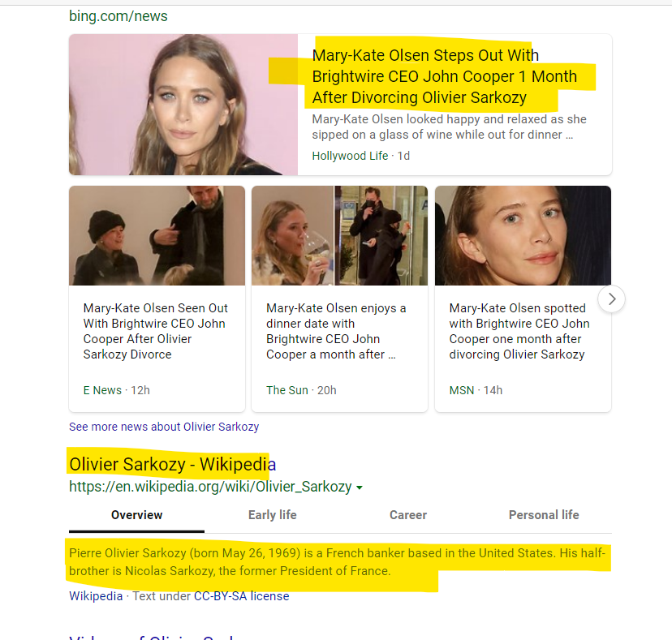Screen dimensions: 672x640
Task: Click the bing.com/news source text
Action: point(118,16)
